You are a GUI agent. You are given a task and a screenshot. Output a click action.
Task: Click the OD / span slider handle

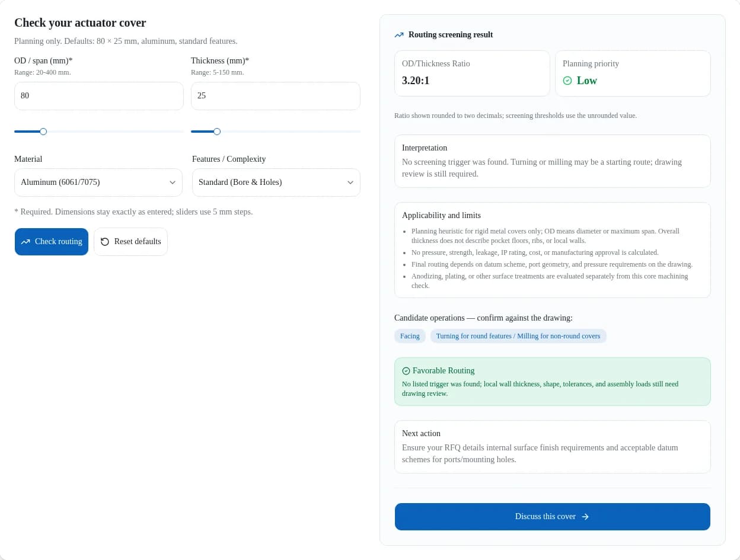43,132
